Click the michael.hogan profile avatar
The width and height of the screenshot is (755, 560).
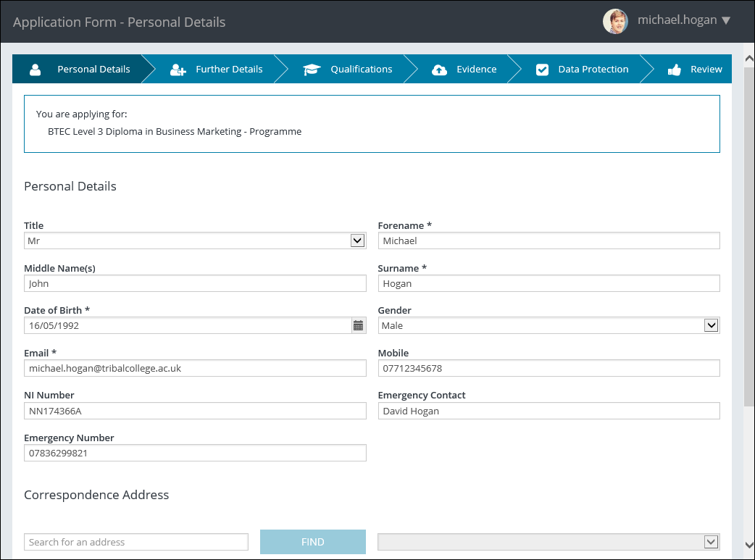click(615, 21)
